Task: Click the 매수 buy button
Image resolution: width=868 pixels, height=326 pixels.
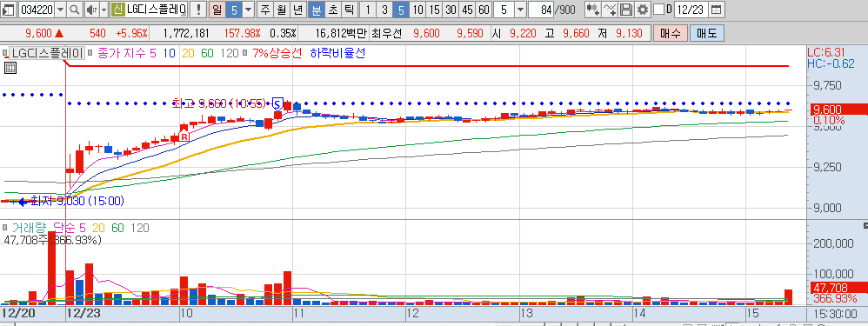Action: click(670, 33)
